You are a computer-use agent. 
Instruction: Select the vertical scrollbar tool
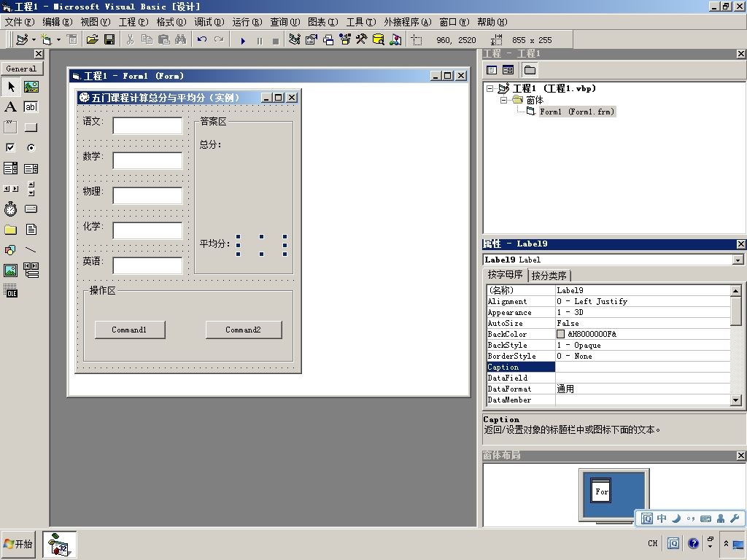tap(31, 189)
